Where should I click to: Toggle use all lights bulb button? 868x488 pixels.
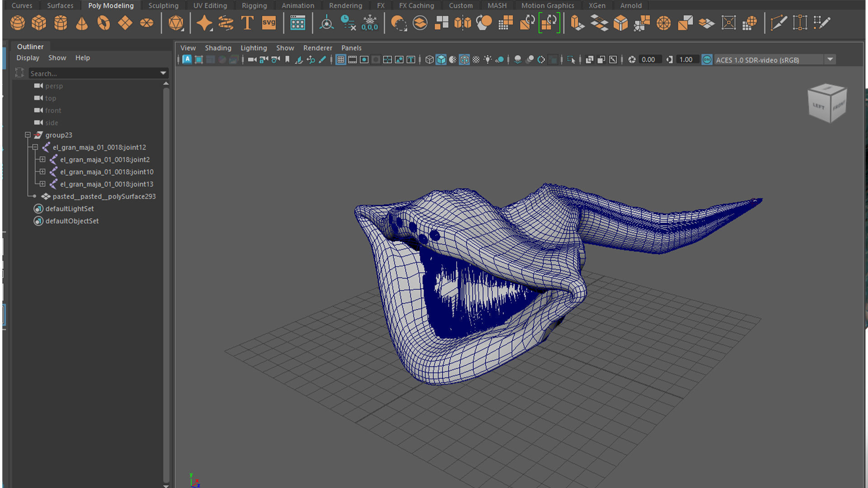click(x=488, y=60)
